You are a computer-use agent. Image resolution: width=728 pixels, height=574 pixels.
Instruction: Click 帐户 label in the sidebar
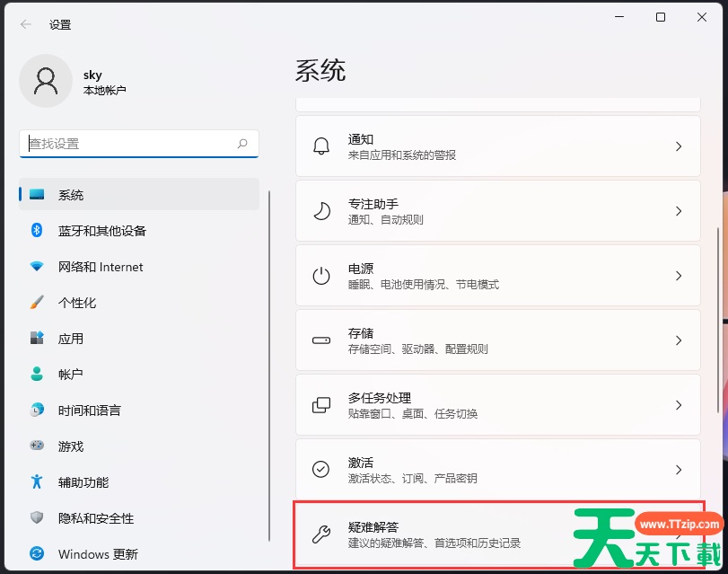(71, 375)
